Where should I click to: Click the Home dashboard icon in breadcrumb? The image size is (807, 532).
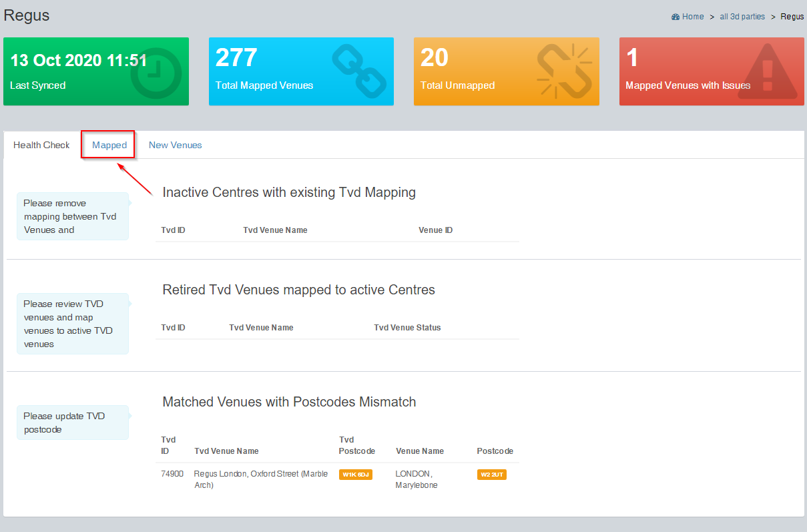tap(676, 17)
